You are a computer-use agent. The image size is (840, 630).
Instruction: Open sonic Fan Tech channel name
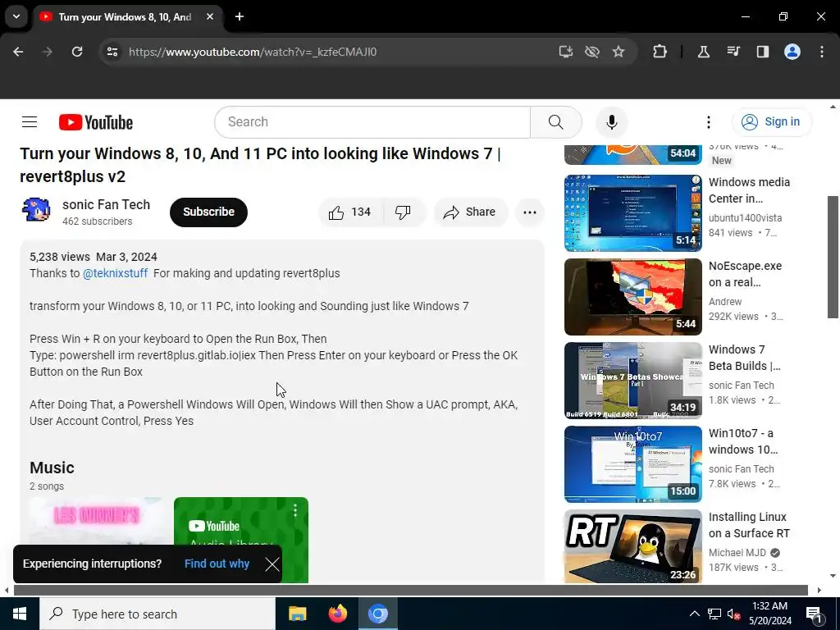[x=106, y=204]
